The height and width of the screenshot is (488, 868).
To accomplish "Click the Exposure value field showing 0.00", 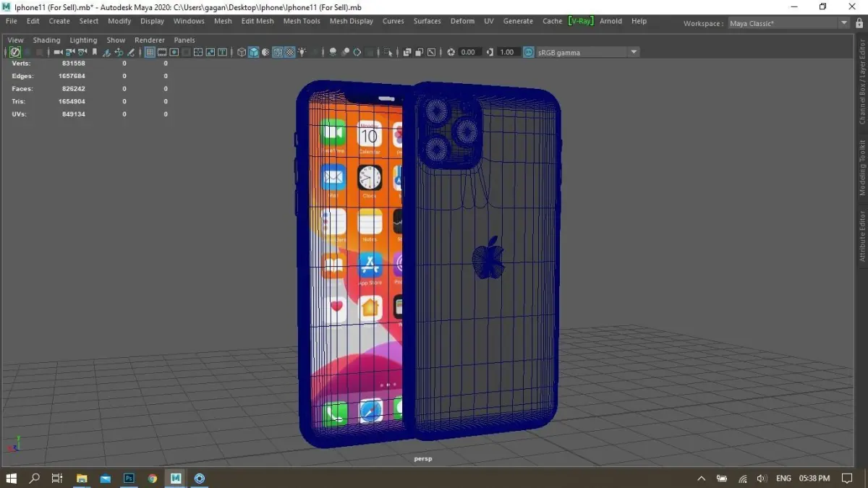I will coord(470,52).
